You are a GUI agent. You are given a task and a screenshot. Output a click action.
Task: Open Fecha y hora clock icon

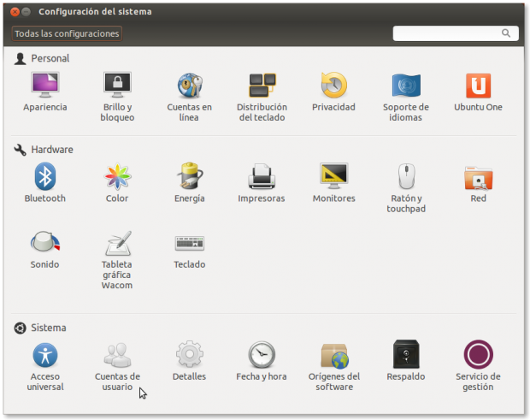(262, 355)
